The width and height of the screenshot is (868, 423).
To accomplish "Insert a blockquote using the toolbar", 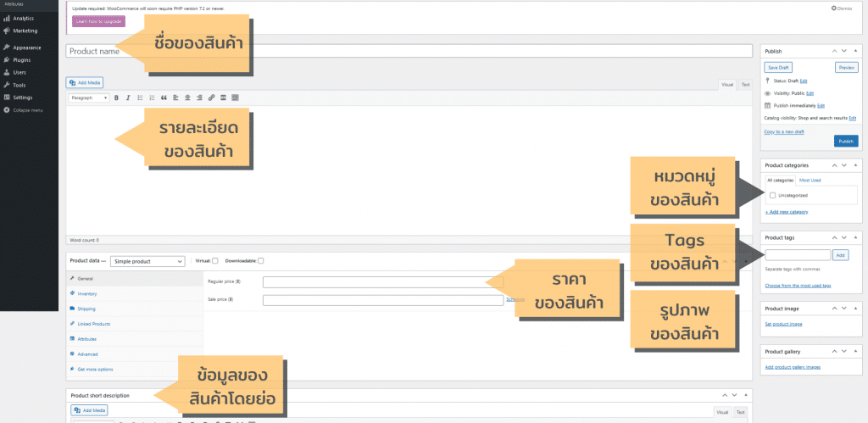I will pyautogui.click(x=164, y=97).
